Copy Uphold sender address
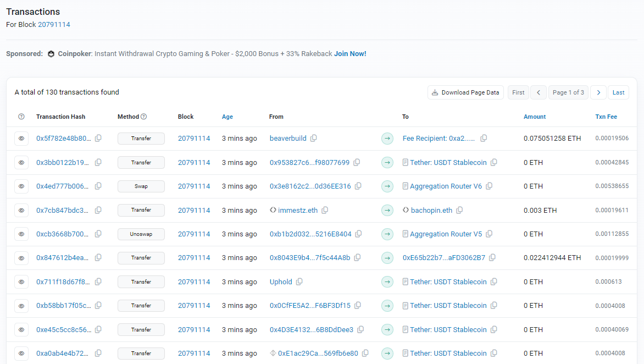 (299, 282)
